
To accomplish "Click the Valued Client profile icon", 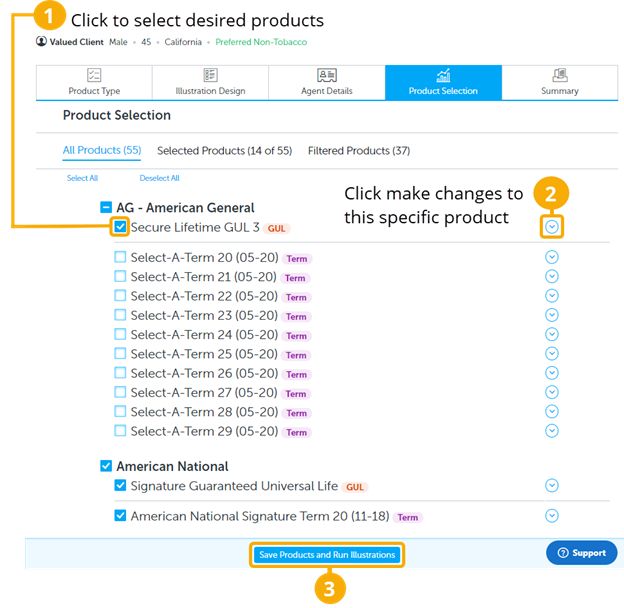I will click(x=41, y=41).
